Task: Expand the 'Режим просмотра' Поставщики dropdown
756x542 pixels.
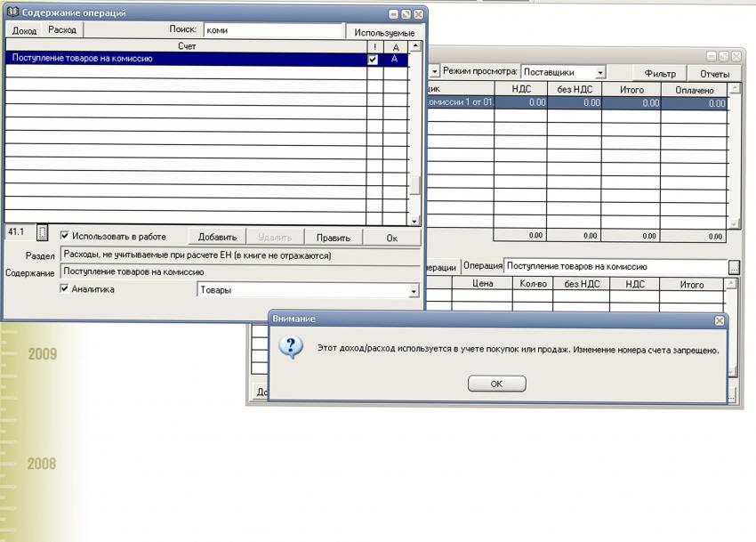Action: 600,72
